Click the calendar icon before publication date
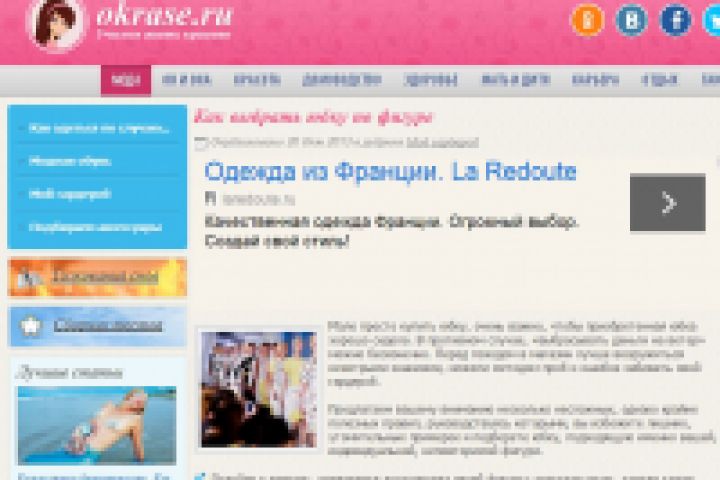The image size is (720, 480). pyautogui.click(x=201, y=143)
